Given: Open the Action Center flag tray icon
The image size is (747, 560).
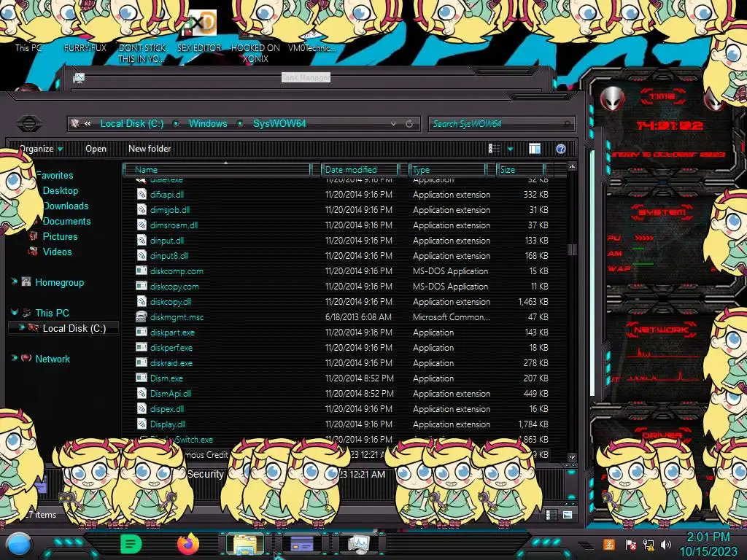Looking at the screenshot, I should click(631, 544).
